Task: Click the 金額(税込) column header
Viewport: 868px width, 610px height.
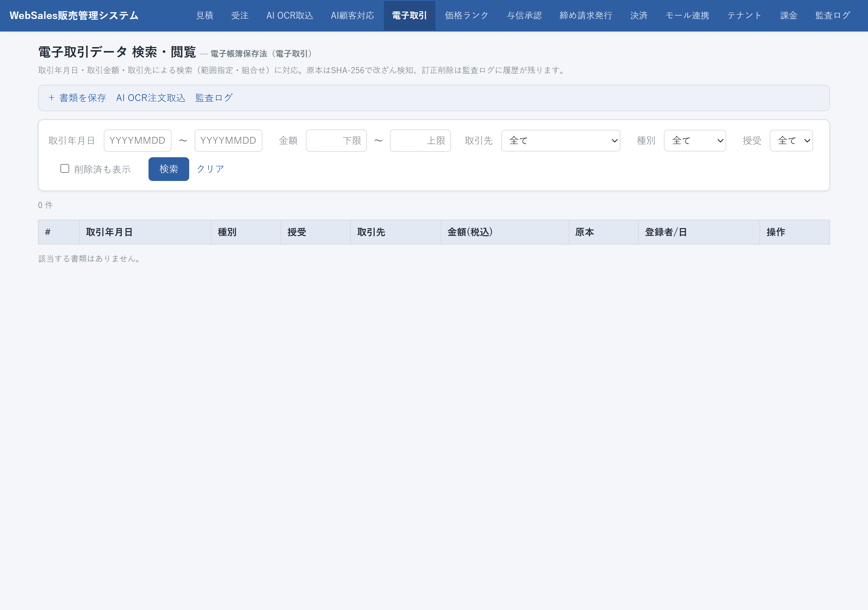Action: click(x=505, y=232)
